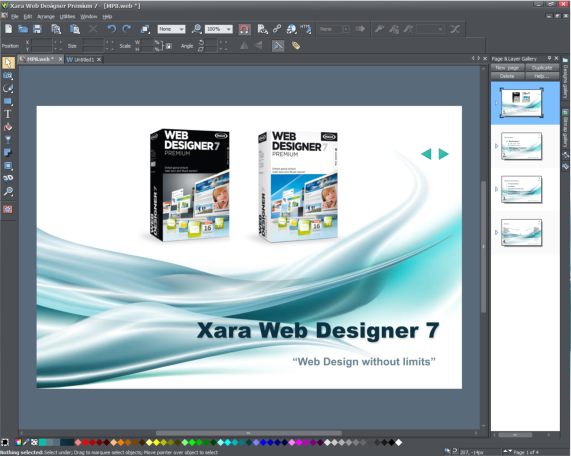Expand the second page thumbnail's layers
Screen dimensions: 571x456
(x=496, y=146)
